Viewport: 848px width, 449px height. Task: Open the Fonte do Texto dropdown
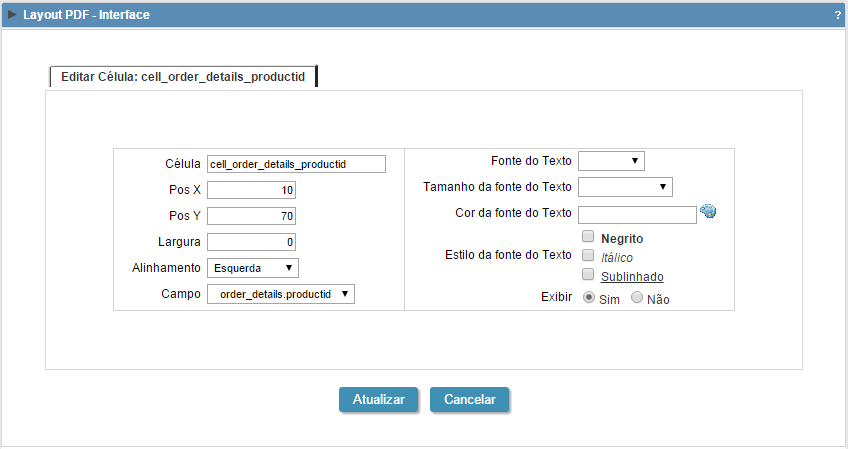[x=611, y=161]
